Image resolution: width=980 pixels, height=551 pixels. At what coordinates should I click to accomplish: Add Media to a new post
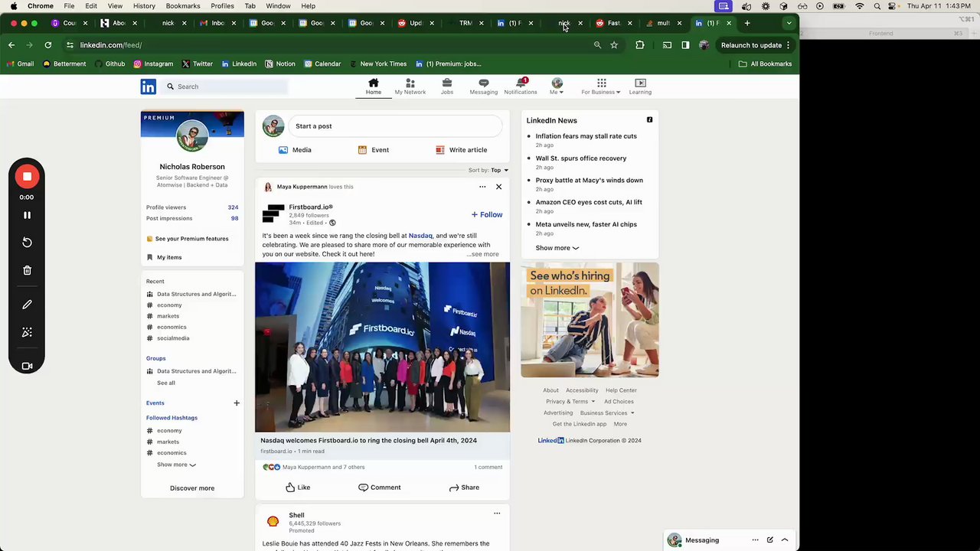(x=295, y=150)
